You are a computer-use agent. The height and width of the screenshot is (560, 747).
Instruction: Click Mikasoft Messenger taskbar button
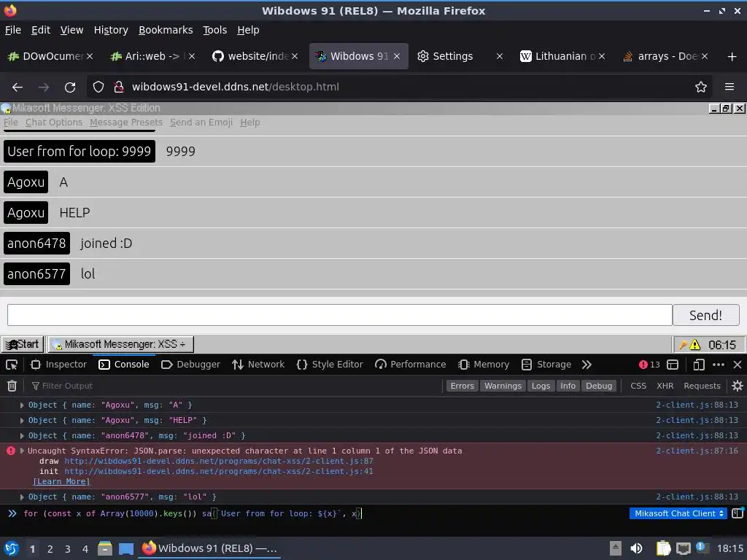[x=121, y=344]
